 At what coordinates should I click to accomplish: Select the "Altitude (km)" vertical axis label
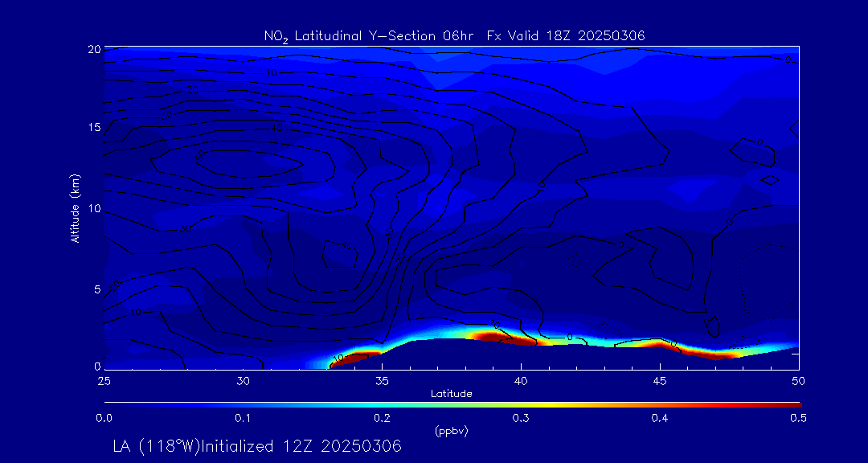click(76, 209)
